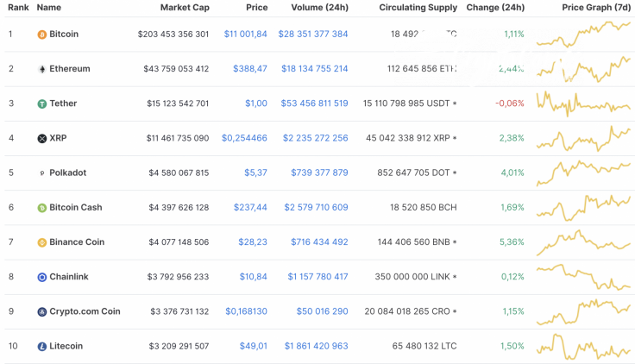635x364 pixels.
Task: Click Litecoin supply 65 480 132 LTC
Action: 424,346
